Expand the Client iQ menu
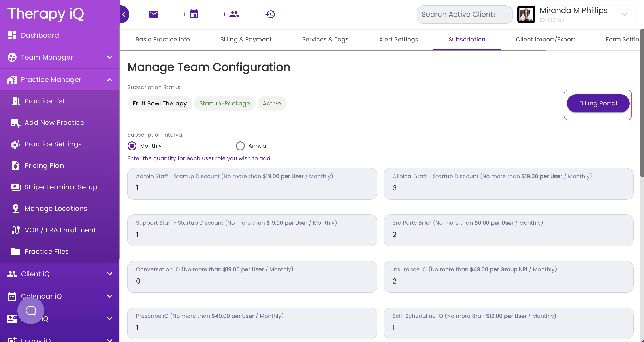The width and height of the screenshot is (644, 342). (109, 274)
